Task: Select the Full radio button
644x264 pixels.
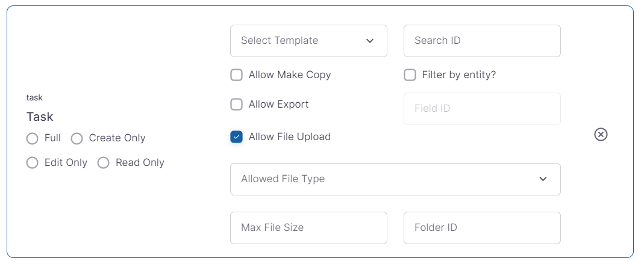Action: click(x=33, y=139)
